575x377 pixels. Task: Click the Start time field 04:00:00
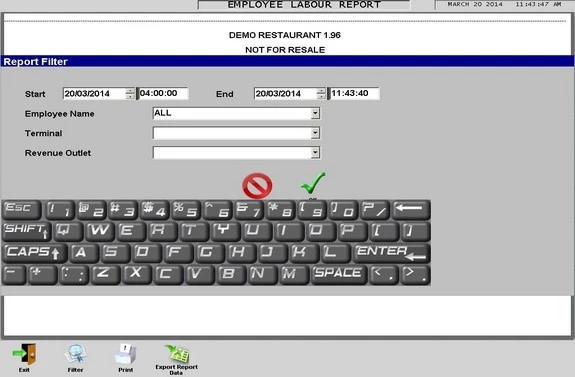[x=163, y=94]
